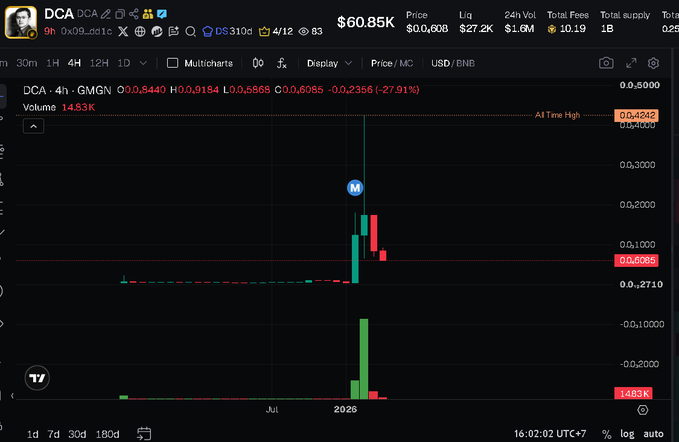The width and height of the screenshot is (679, 442).
Task: Set range to 7d
Action: pyautogui.click(x=53, y=434)
